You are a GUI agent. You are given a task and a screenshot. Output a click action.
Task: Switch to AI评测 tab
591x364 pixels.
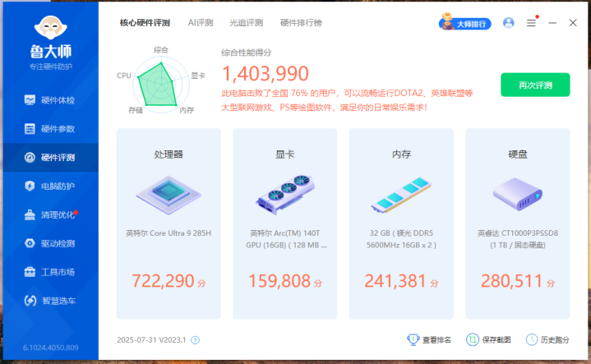[x=201, y=23]
